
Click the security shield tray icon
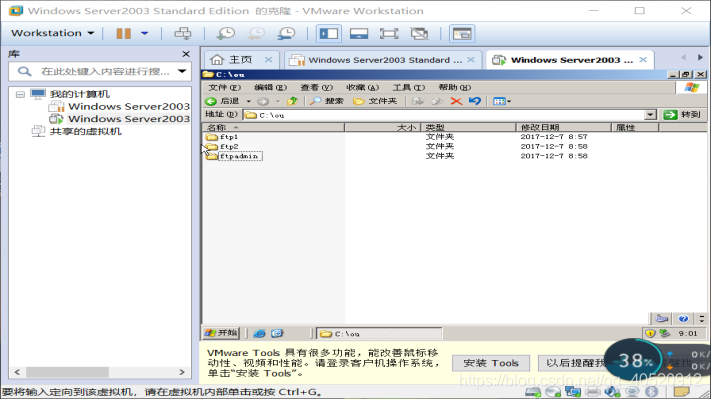coord(650,334)
